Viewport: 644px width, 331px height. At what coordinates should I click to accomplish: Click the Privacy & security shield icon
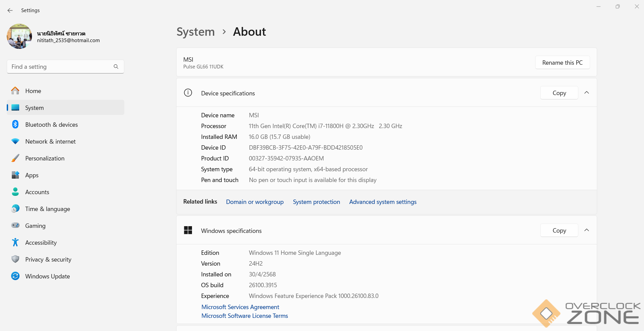click(x=15, y=259)
